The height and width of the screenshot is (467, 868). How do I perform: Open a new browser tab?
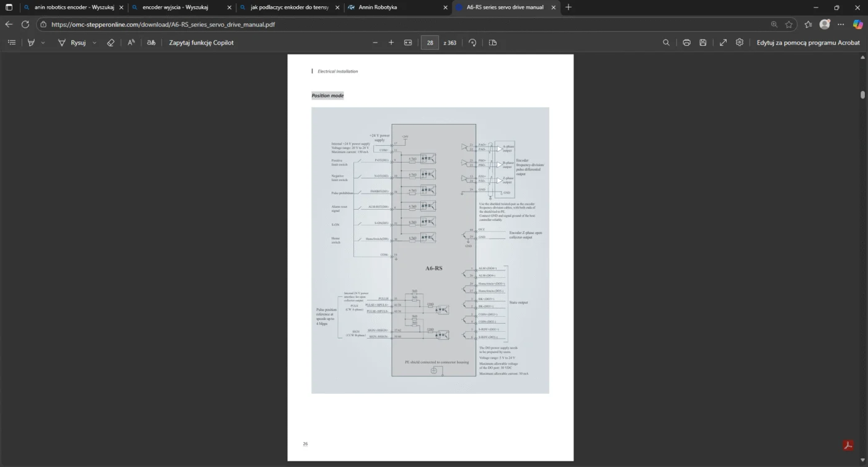569,7
